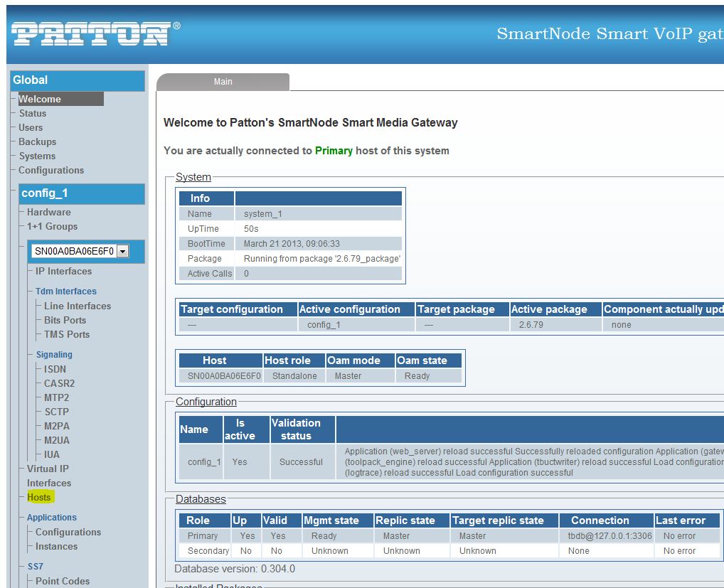The width and height of the screenshot is (724, 588).
Task: Open SCTP signaling page
Action: (56, 412)
